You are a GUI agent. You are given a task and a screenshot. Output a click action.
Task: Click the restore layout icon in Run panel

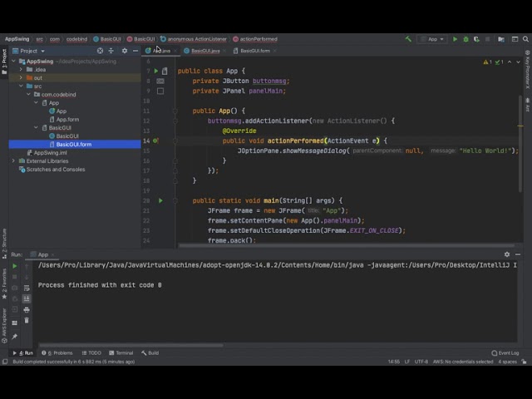coord(15,323)
